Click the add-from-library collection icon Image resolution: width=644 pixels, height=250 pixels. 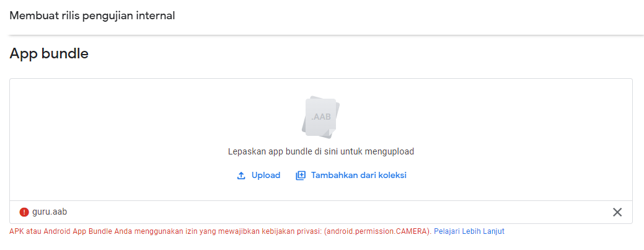301,176
